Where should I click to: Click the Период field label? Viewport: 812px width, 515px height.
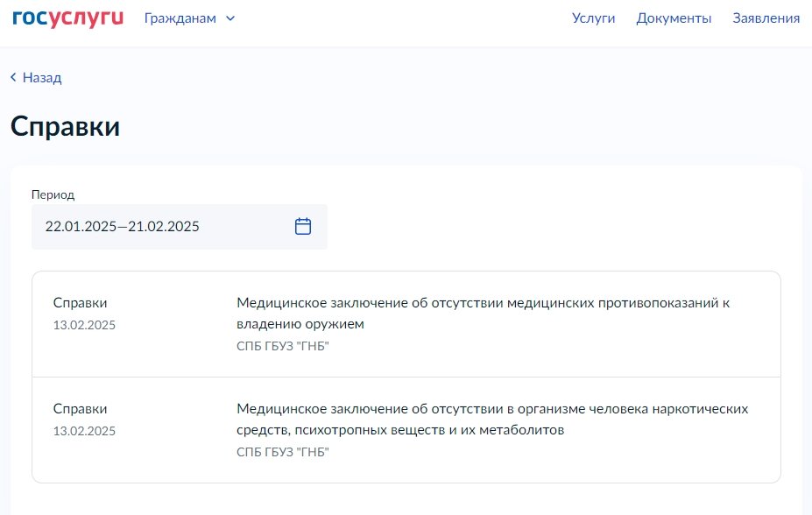tap(53, 194)
